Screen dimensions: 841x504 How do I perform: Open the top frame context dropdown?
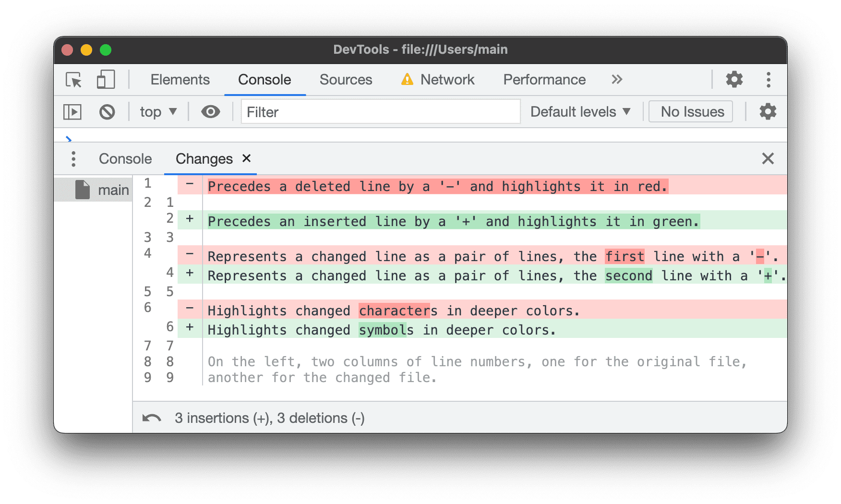pos(158,111)
